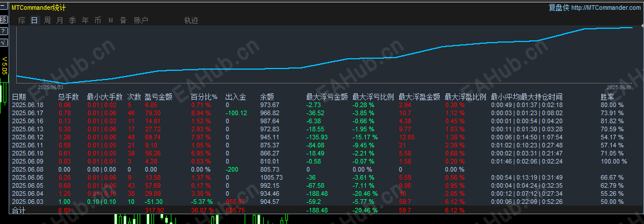
Task: Open the 季 quarterly tab
Action: point(73,20)
